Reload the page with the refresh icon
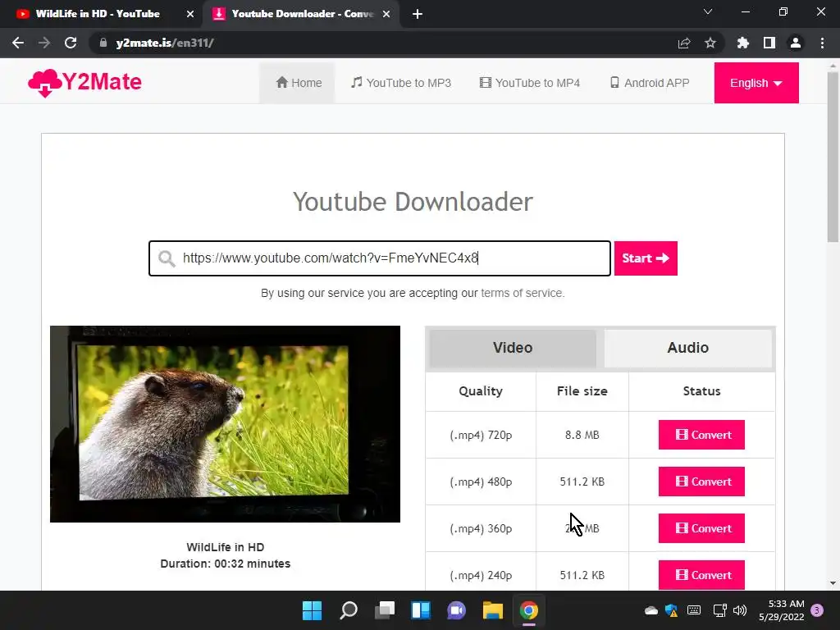 [71, 43]
